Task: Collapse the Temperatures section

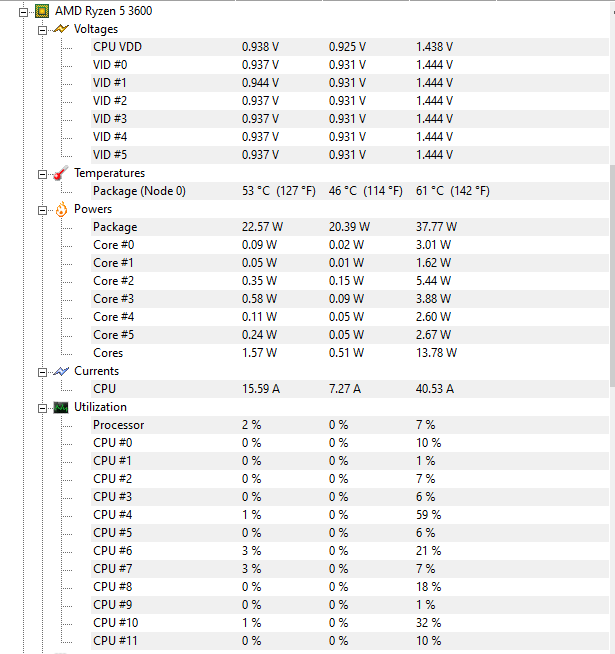Action: point(42,174)
